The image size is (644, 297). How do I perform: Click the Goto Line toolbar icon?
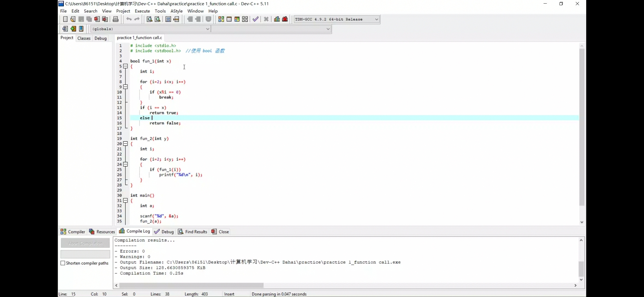176,19
